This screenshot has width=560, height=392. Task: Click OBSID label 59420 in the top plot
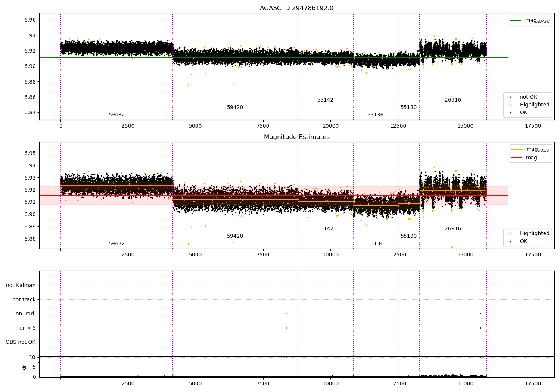coord(235,108)
